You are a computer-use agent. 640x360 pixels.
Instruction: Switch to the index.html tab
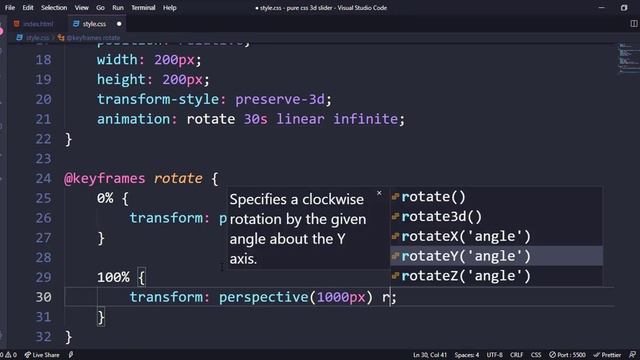coord(33,24)
